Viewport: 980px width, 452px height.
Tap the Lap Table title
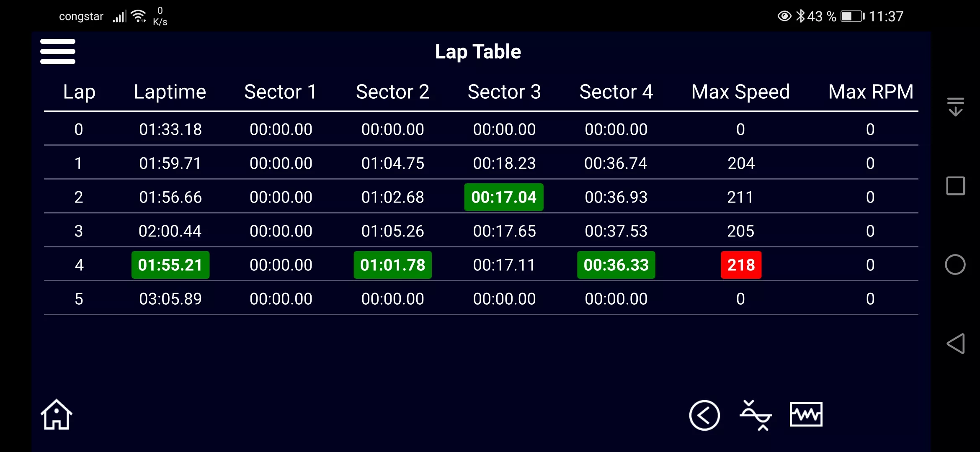(478, 52)
